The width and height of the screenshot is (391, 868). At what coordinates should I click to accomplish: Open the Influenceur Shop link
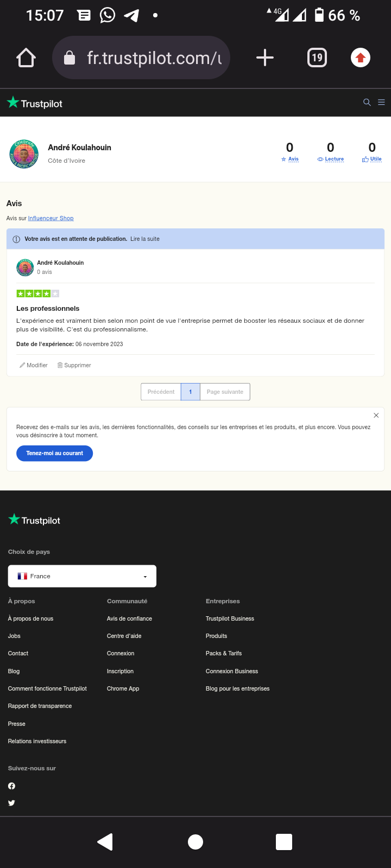pos(51,218)
